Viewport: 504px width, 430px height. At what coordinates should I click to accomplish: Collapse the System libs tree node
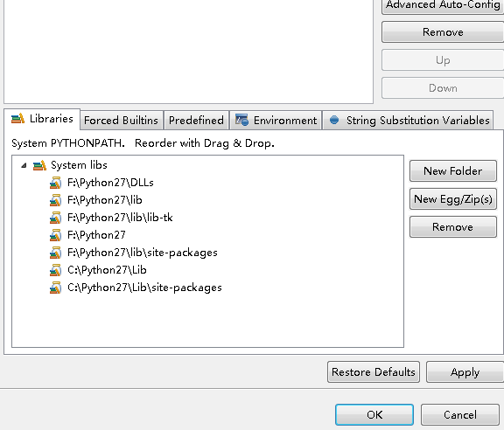coord(24,166)
